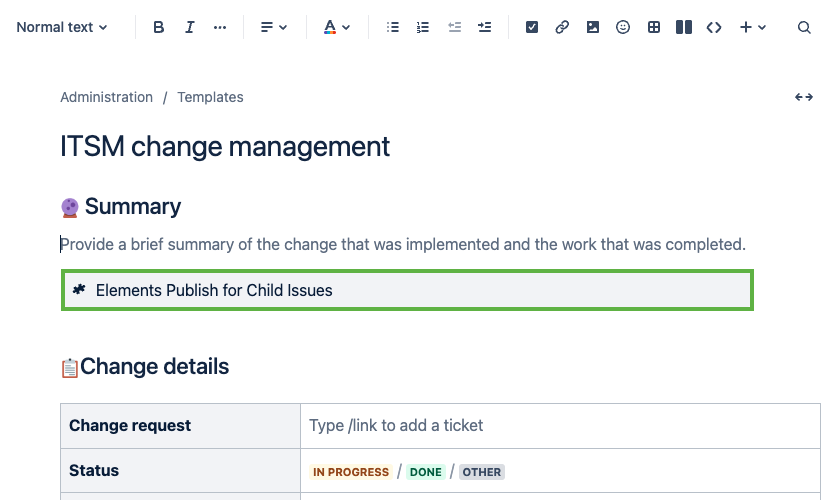
Task: Open the text alignment dropdown
Action: pyautogui.click(x=273, y=27)
